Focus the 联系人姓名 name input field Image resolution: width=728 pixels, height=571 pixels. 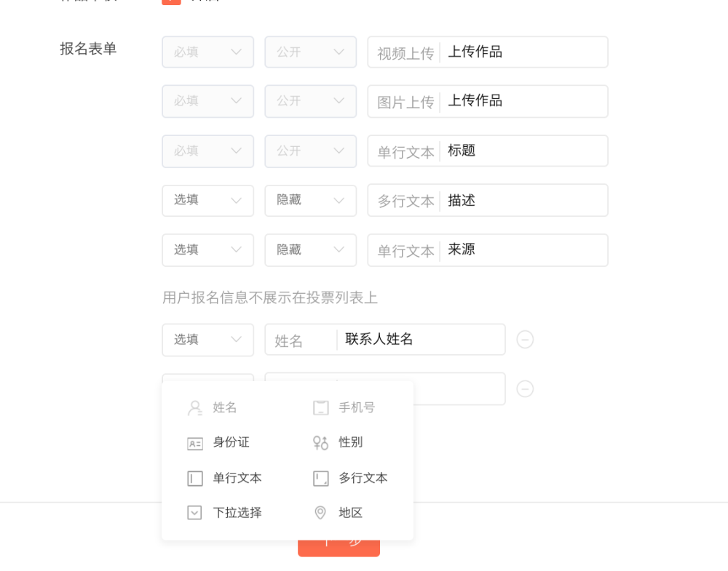pos(421,340)
